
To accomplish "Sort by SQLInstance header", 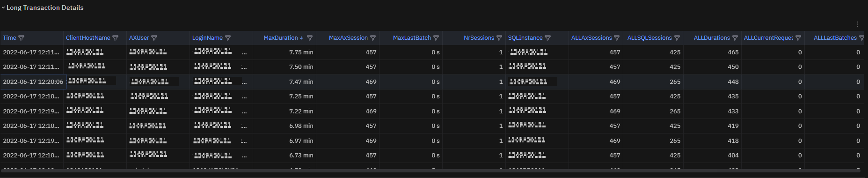I will point(525,38).
